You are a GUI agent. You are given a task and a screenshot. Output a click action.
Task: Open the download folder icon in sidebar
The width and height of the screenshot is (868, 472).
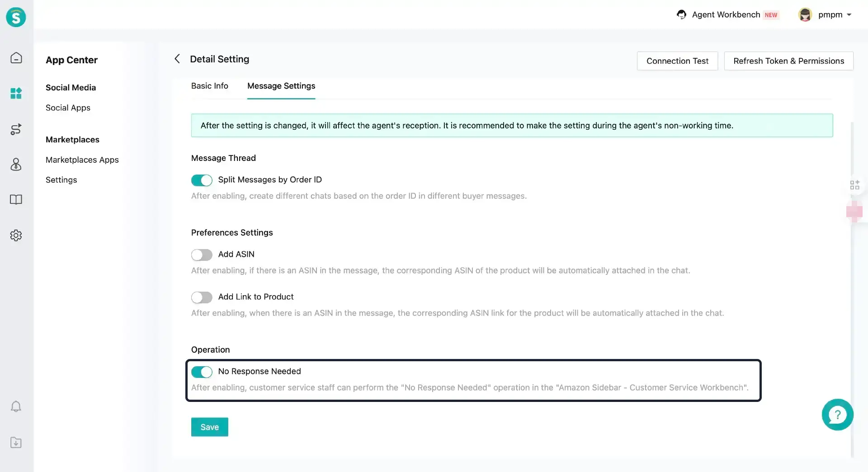point(16,443)
